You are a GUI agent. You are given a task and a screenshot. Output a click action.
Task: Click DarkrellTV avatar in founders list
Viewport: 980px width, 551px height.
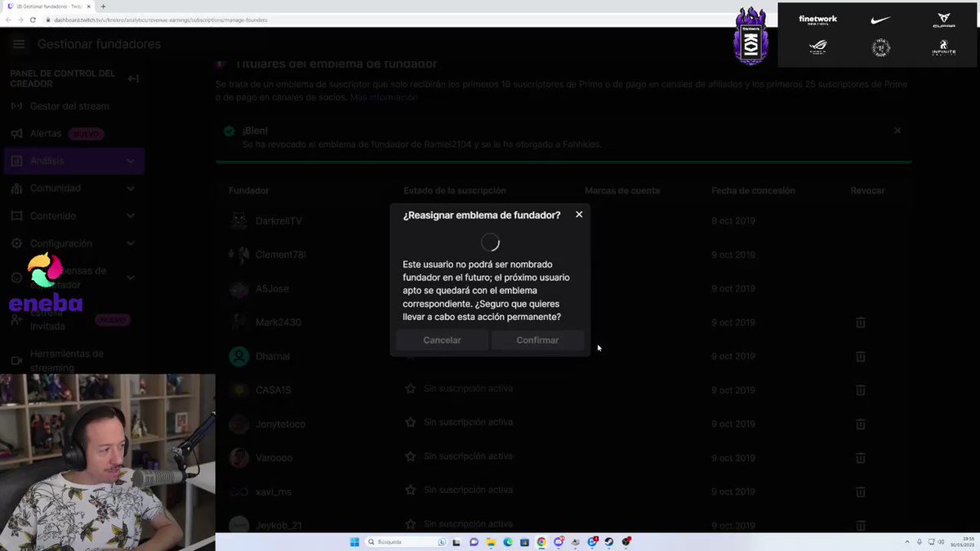click(238, 220)
